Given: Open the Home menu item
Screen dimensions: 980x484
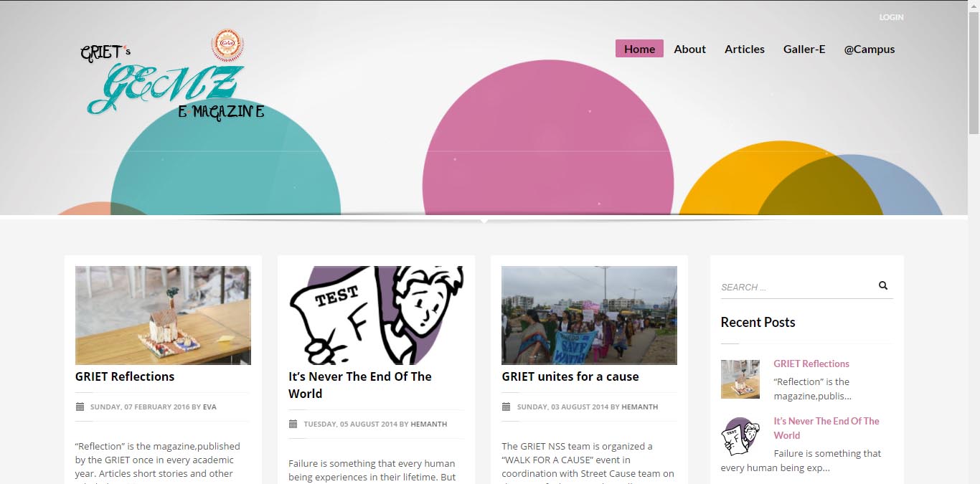Looking at the screenshot, I should [x=639, y=49].
